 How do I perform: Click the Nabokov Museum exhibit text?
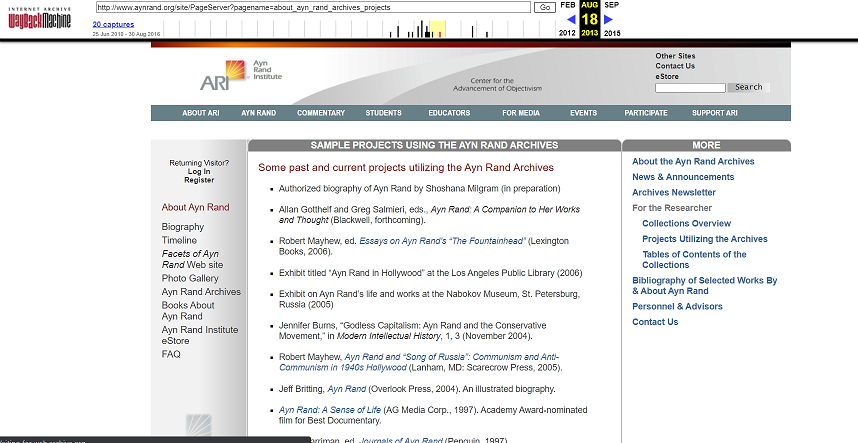429,299
